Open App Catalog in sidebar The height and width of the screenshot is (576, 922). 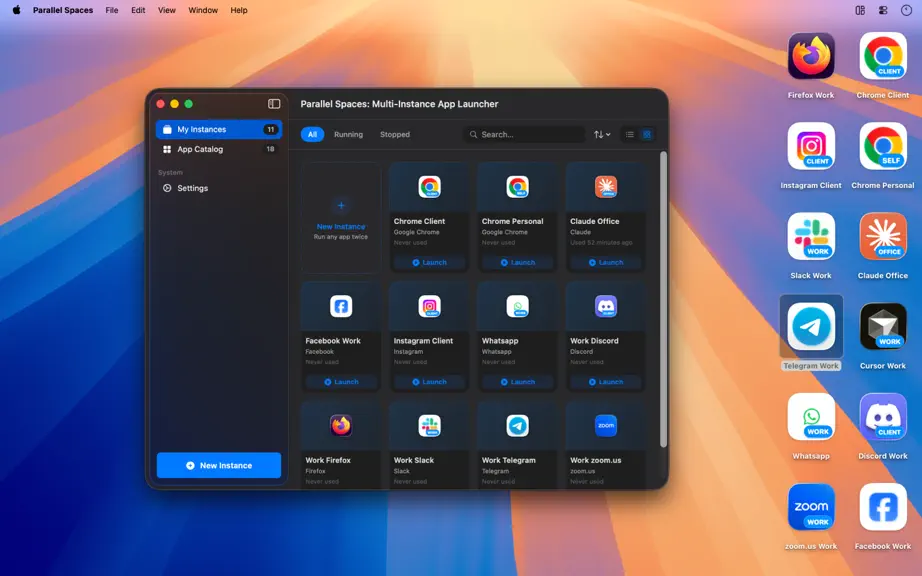[x=219, y=149]
